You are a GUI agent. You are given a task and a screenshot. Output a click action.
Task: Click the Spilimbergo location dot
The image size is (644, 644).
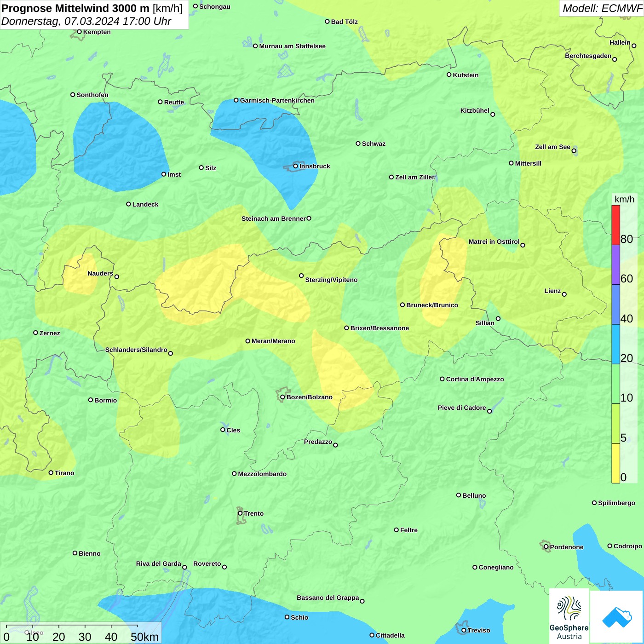(x=594, y=503)
